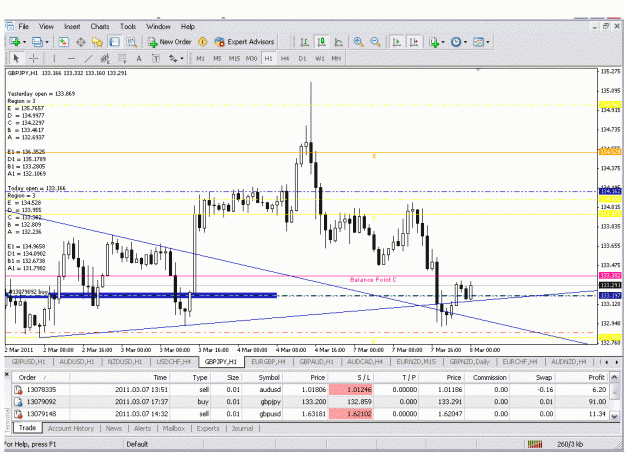
Task: Switch timeframe to M15
Action: point(234,59)
